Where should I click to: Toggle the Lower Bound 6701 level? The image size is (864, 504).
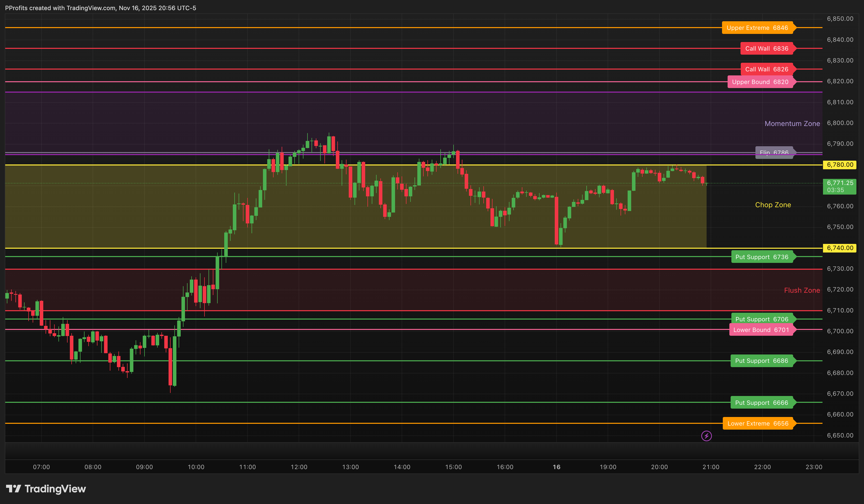[762, 330]
